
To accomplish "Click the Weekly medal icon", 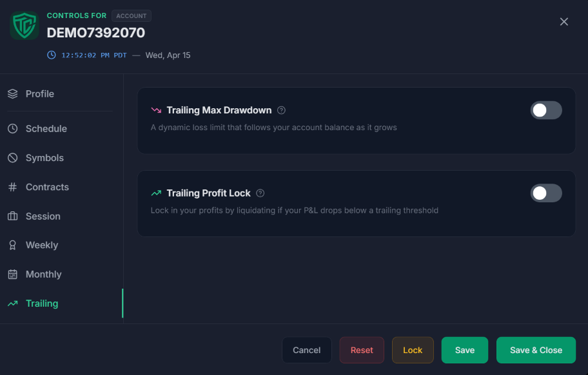I will tap(14, 245).
